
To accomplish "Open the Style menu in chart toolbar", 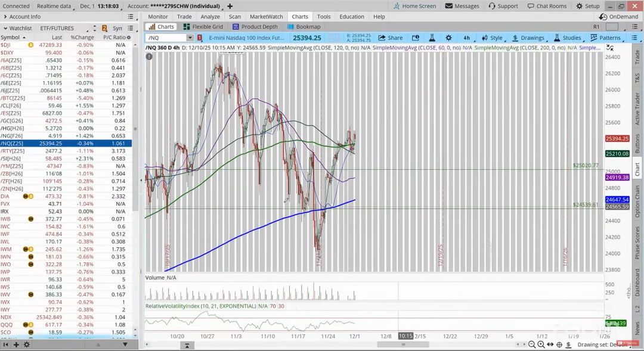I will point(492,38).
